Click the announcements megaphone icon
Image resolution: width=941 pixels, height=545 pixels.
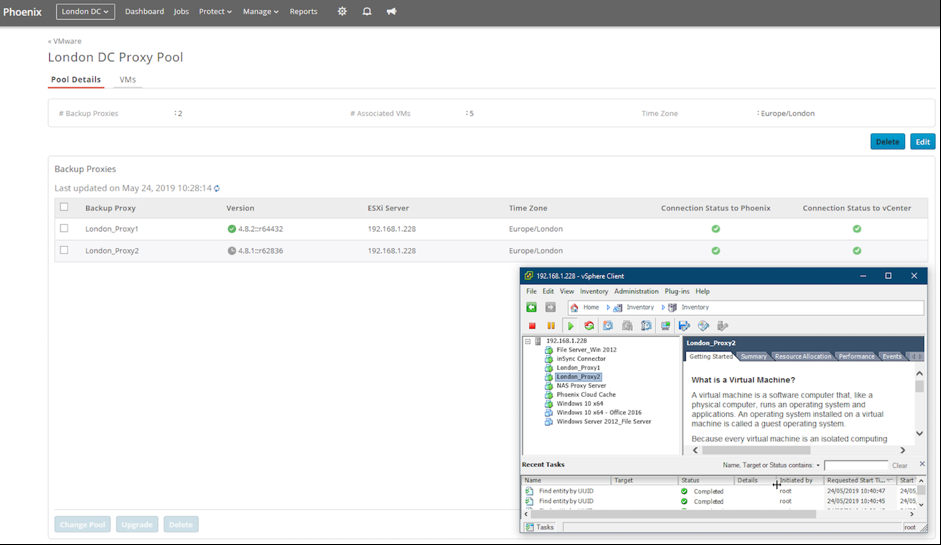click(391, 12)
